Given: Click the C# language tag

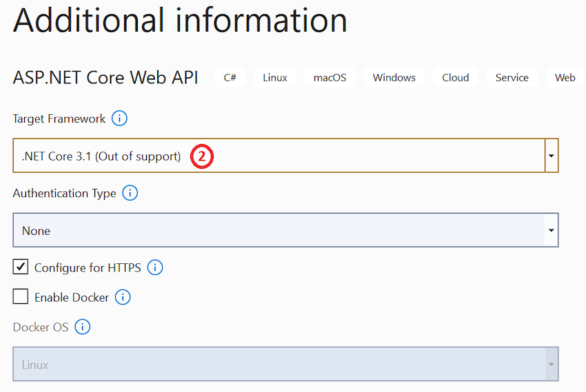Looking at the screenshot, I should click(x=230, y=78).
